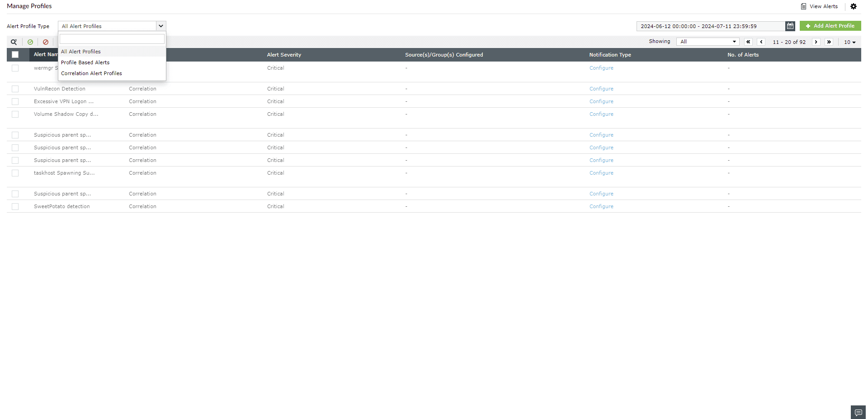Image resolution: width=868 pixels, height=419 pixels.
Task: Collapse the Alert Profile Type dropdown
Action: click(161, 26)
